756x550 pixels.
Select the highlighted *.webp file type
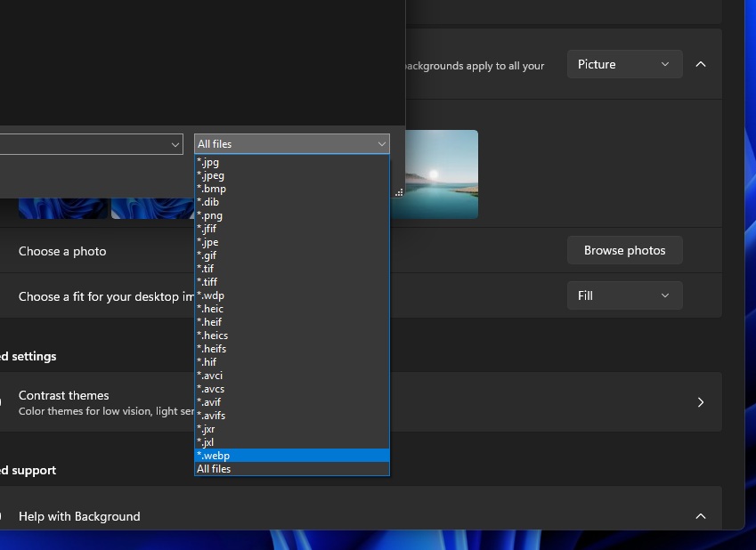coord(214,455)
